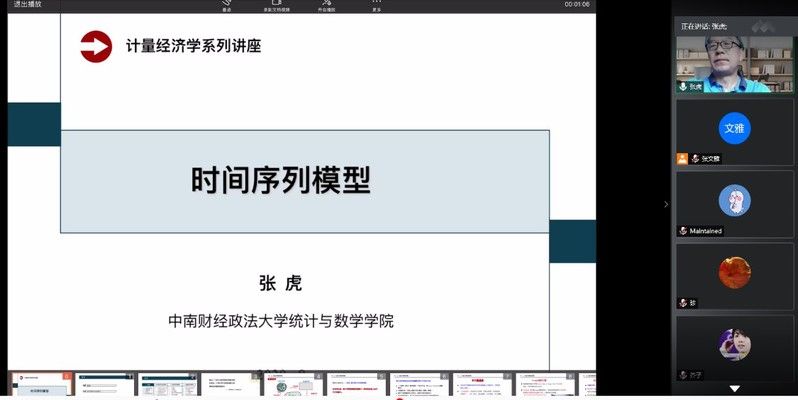Image resolution: width=798 pixels, height=400 pixels.
Task: Open the first slide thumbnail in the filmstrip
Action: tap(42, 384)
